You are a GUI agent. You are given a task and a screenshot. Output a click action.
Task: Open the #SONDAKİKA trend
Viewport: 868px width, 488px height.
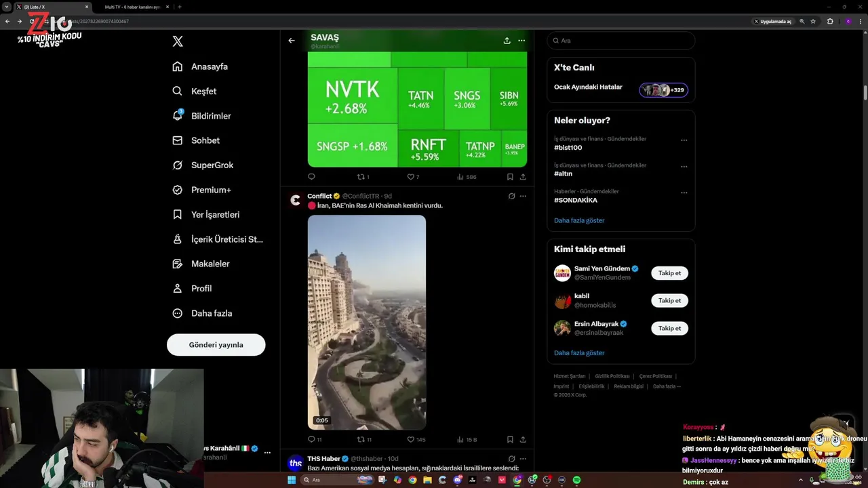576,201
